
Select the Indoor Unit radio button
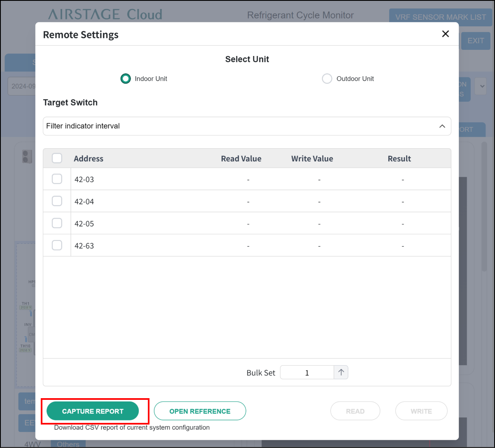(x=126, y=79)
